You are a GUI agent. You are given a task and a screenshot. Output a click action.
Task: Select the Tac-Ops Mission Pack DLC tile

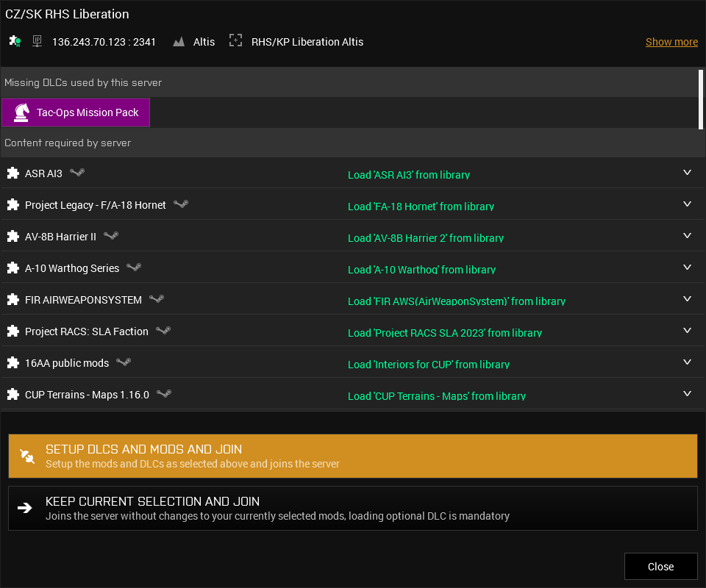(76, 112)
